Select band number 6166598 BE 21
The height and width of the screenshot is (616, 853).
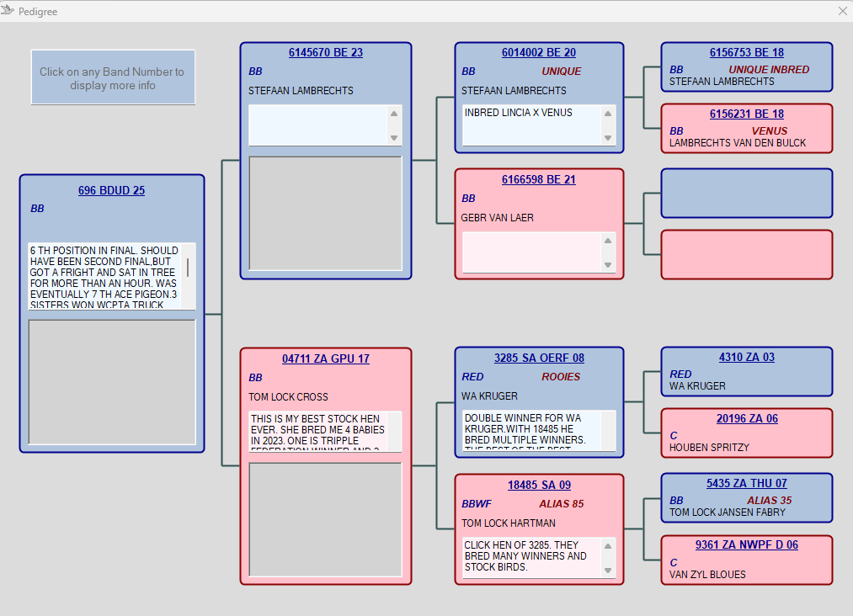(538, 180)
